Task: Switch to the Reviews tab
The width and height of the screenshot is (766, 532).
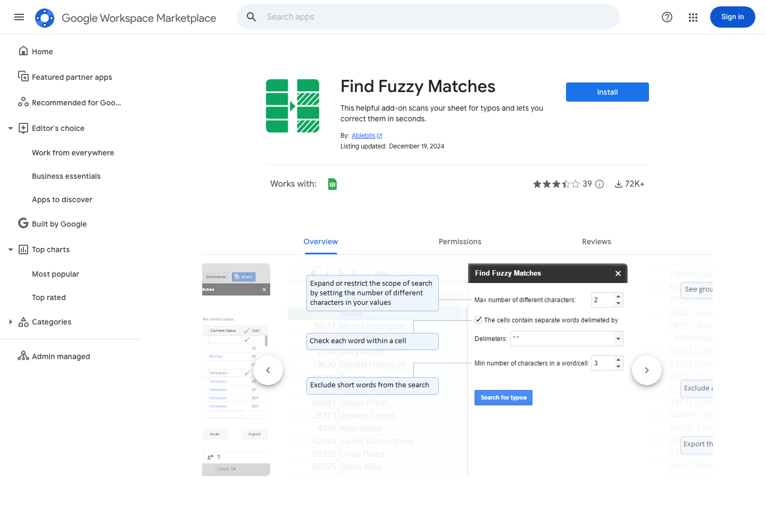Action: (596, 242)
